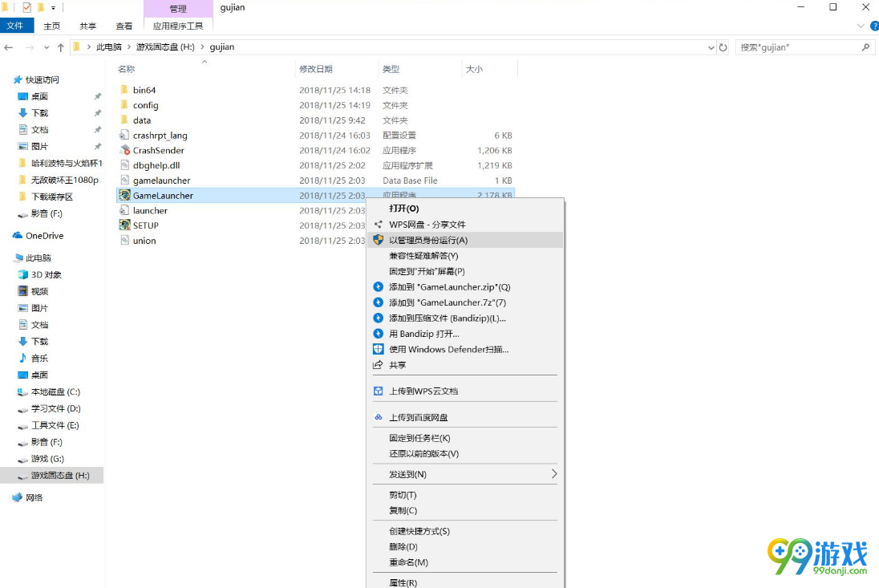The width and height of the screenshot is (879, 588).
Task: Choose 复制(C) in context menu
Action: pyautogui.click(x=464, y=511)
